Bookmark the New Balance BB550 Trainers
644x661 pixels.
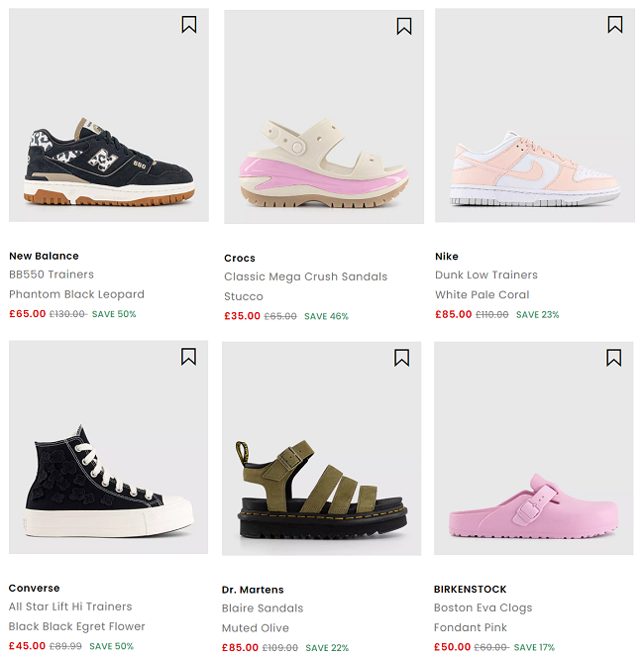[x=189, y=25]
